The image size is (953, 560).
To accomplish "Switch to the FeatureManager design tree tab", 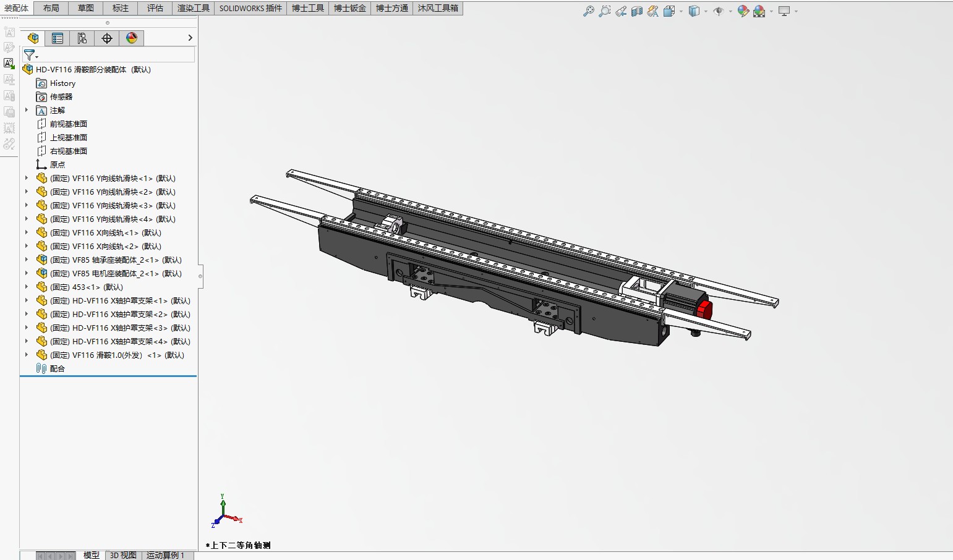I will point(33,38).
